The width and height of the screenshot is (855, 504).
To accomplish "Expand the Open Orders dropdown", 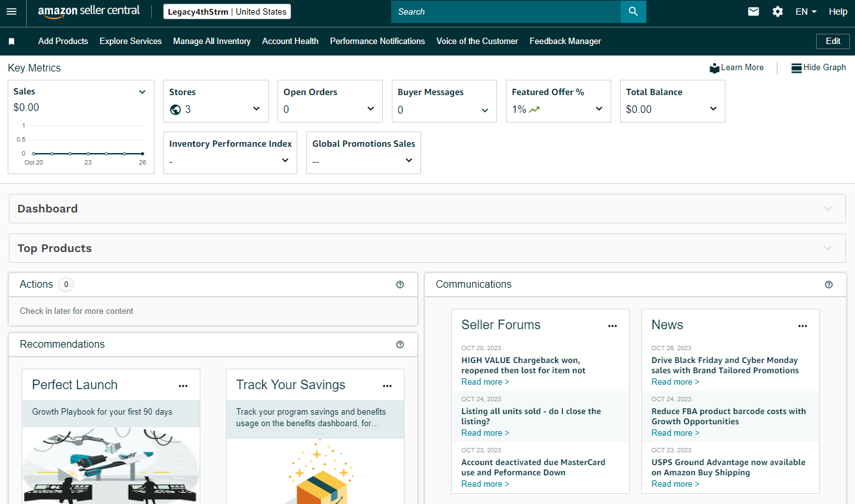I will [x=371, y=108].
